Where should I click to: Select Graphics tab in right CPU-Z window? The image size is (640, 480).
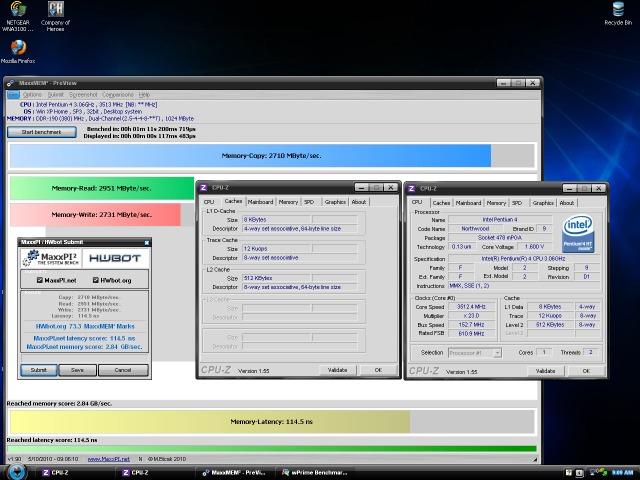coord(543,203)
